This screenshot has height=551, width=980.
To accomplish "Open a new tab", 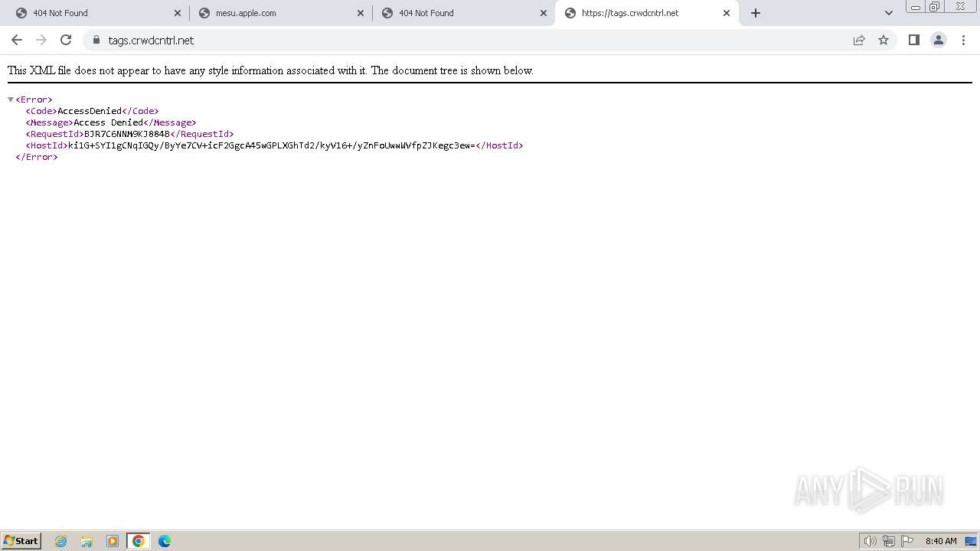I will (756, 13).
